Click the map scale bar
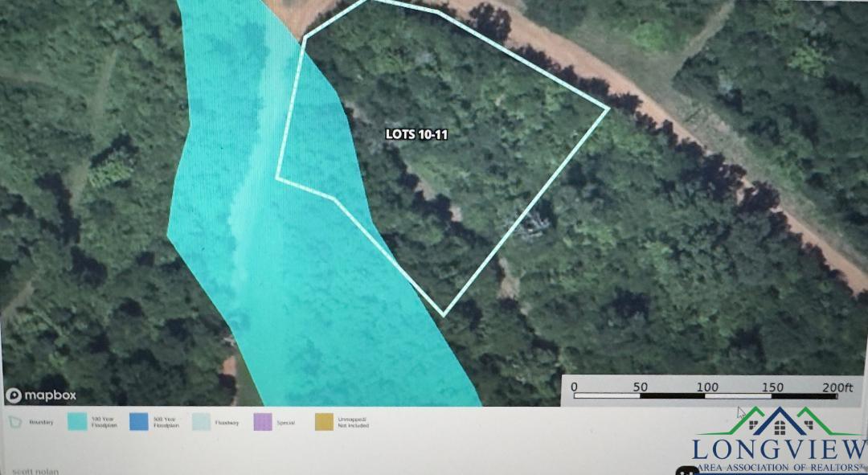 click(705, 395)
